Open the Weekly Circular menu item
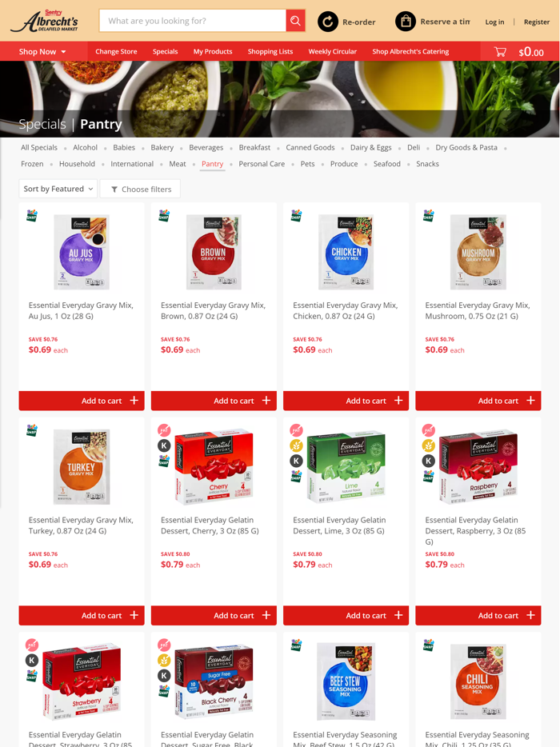 point(332,51)
